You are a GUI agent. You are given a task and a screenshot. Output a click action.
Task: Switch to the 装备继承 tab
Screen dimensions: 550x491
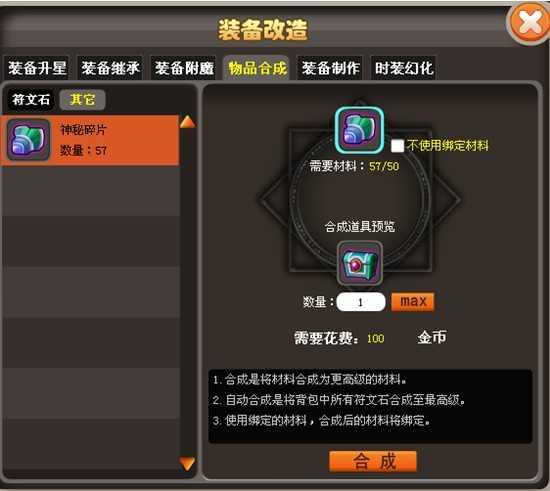110,68
